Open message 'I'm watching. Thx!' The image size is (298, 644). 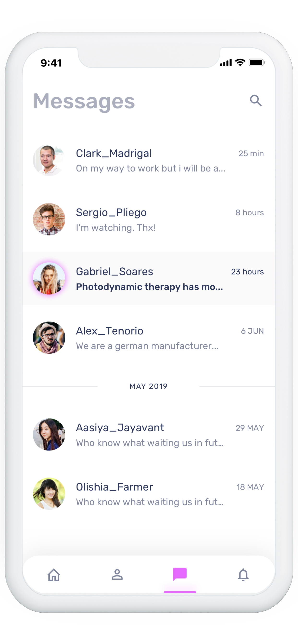(116, 228)
